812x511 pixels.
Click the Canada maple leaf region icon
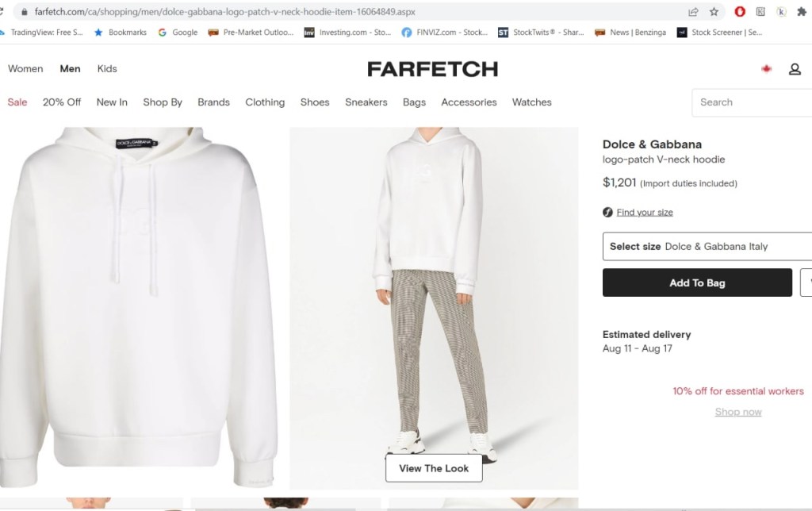pos(767,69)
